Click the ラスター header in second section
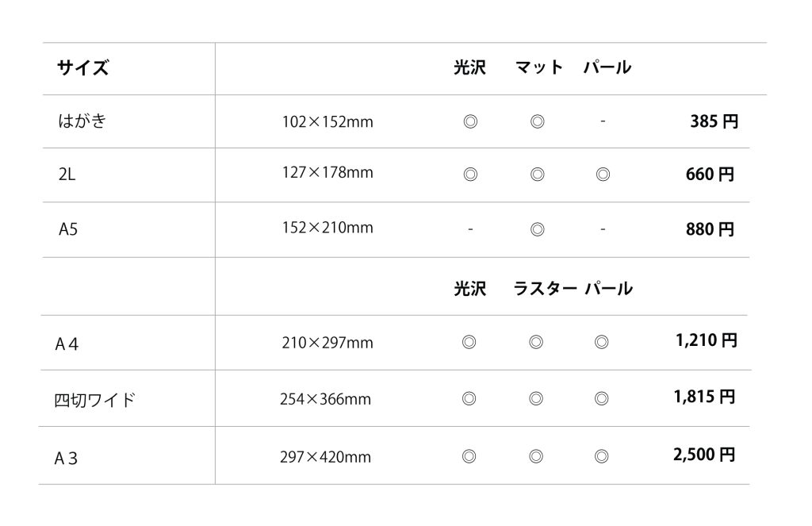 click(x=545, y=289)
